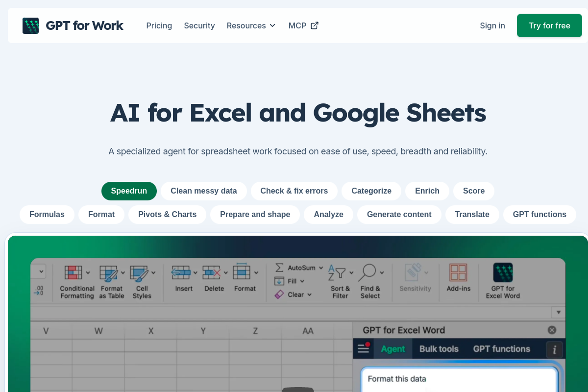
Task: Click the Add-ins icon
Action: (x=458, y=272)
